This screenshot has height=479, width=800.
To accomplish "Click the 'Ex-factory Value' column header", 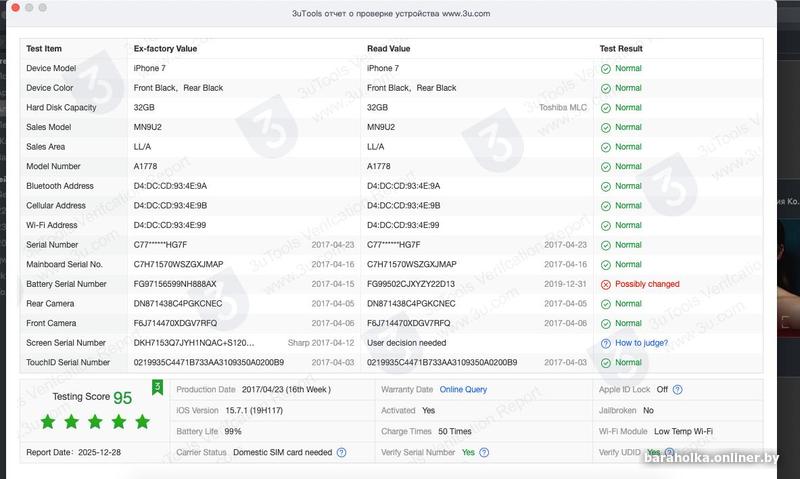I will point(165,48).
